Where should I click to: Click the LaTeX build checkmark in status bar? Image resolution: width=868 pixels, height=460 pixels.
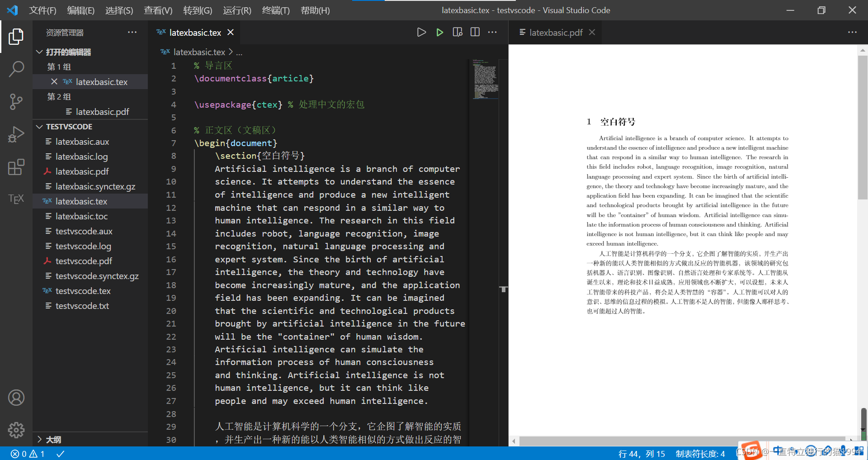coord(60,454)
